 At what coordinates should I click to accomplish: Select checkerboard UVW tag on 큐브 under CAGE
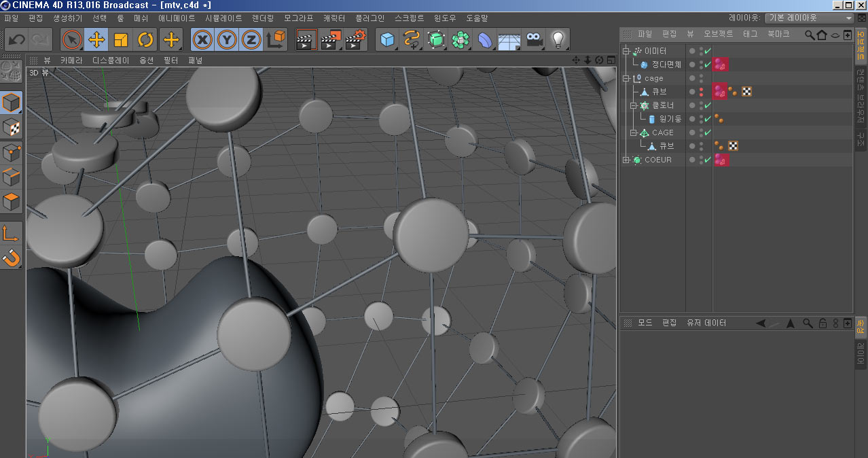[733, 146]
